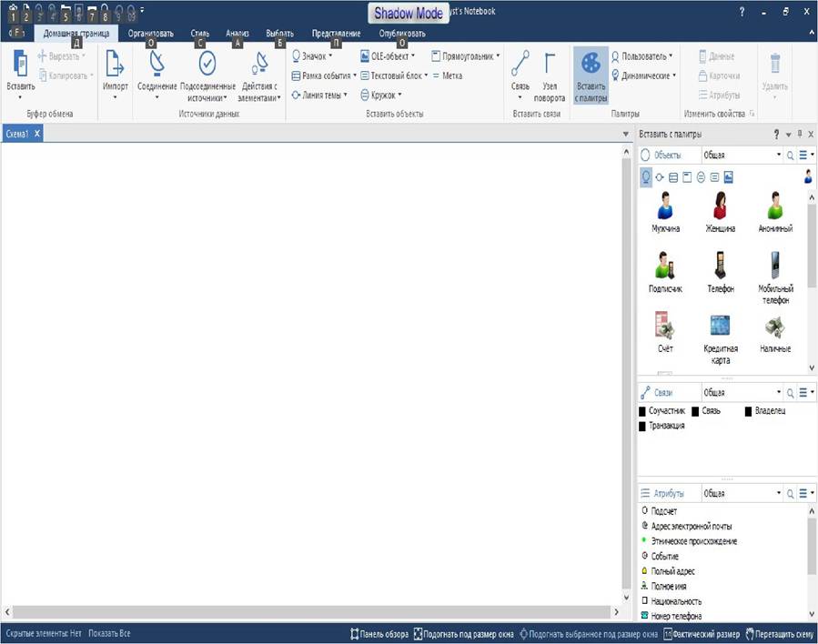The width and height of the screenshot is (818, 644).
Task: Choose the Мобильный телефон palette icon
Action: click(x=775, y=266)
